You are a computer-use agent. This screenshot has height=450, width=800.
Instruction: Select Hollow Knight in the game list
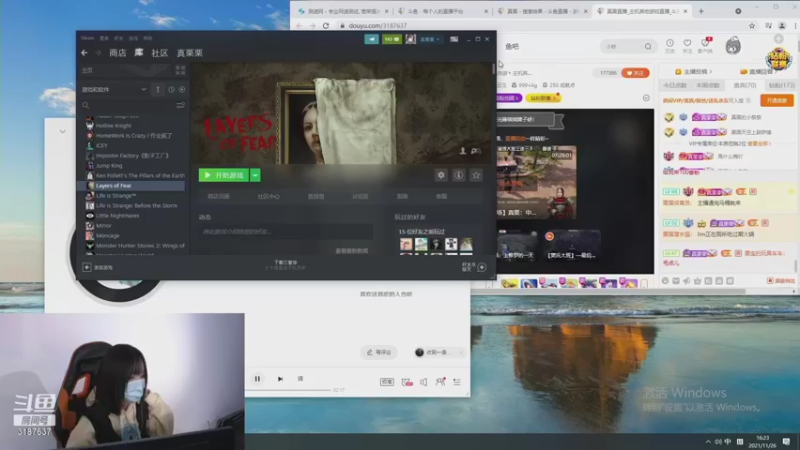[x=113, y=126]
